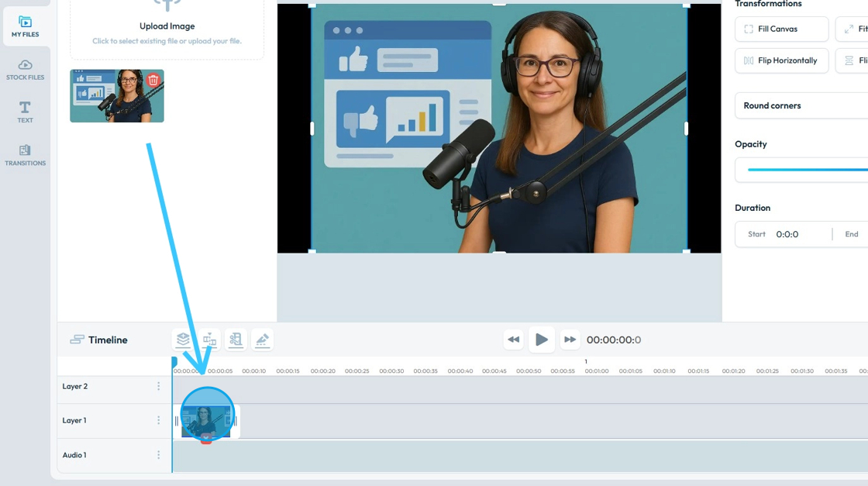Click the 00:00:30 mark on timeline ruler
This screenshot has width=868, height=486.
[391, 371]
